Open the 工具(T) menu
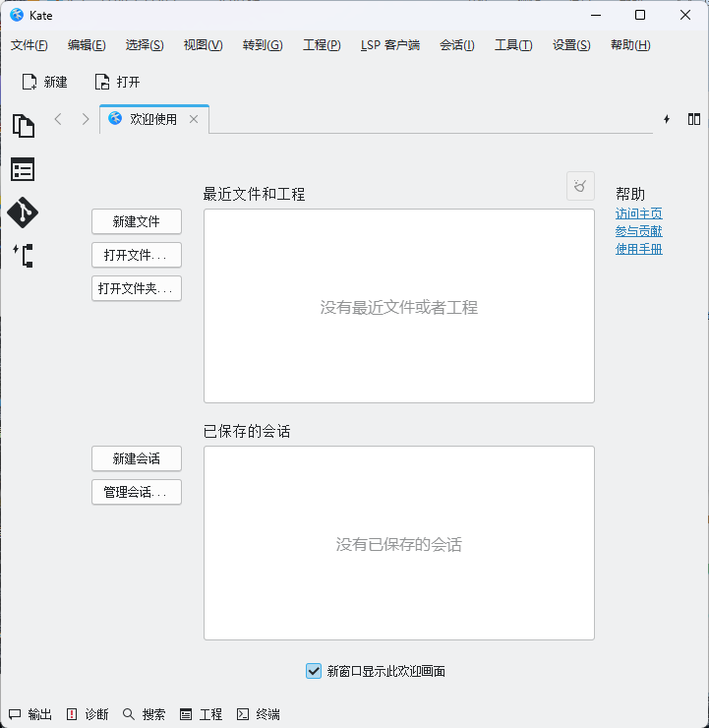 coord(513,45)
